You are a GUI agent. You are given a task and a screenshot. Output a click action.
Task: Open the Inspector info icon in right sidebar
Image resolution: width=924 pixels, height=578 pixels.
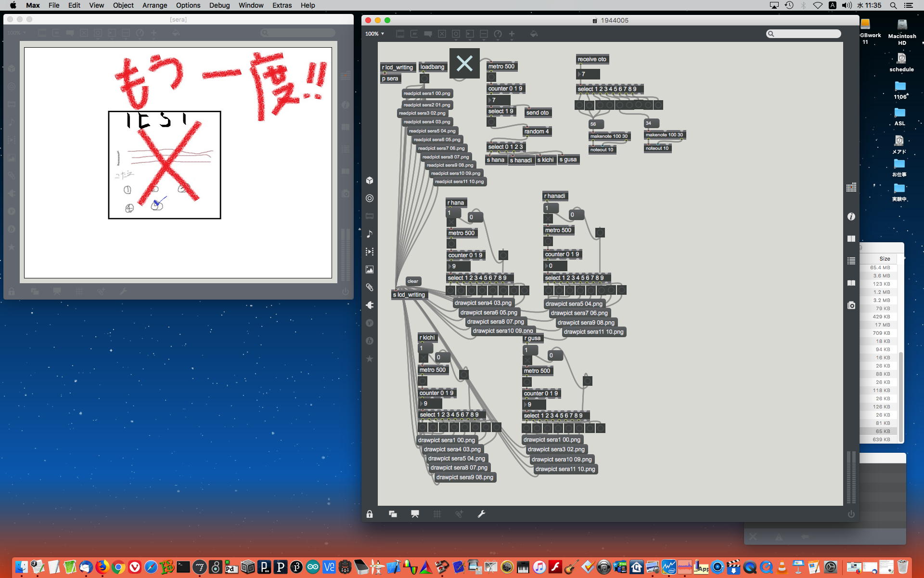851,217
